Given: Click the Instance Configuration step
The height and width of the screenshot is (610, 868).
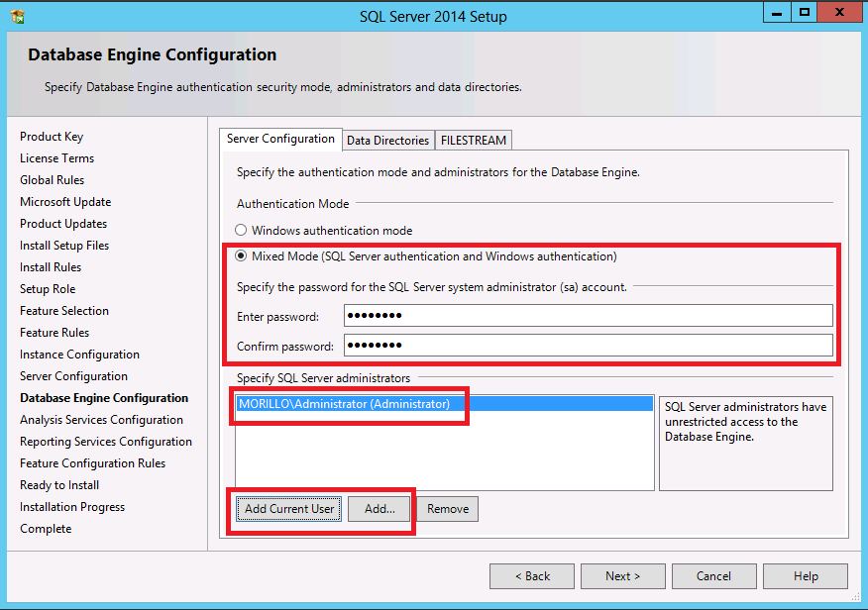Looking at the screenshot, I should click(79, 355).
